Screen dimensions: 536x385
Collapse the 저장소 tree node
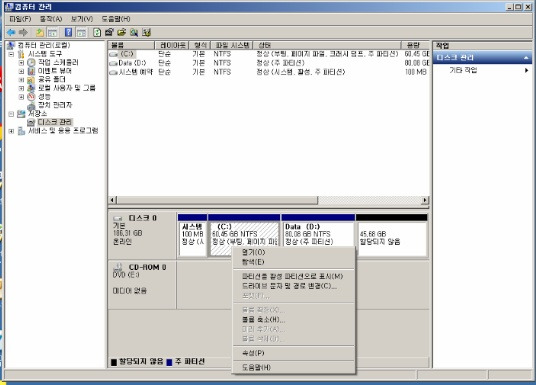(x=11, y=114)
